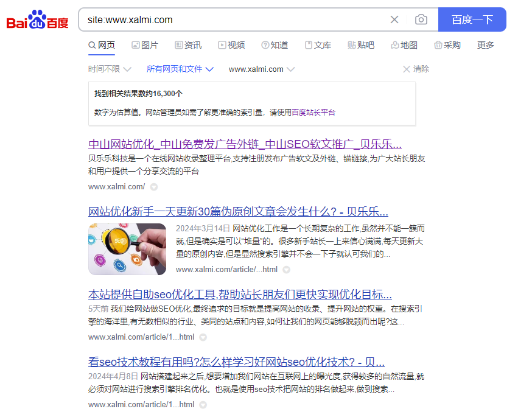
Task: Open camera image search icon
Action: point(421,20)
